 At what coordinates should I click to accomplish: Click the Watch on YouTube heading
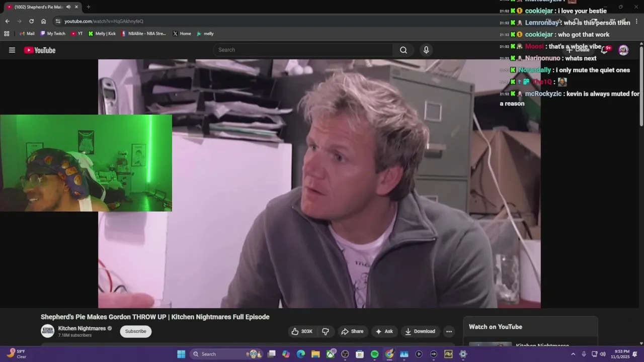(x=496, y=327)
